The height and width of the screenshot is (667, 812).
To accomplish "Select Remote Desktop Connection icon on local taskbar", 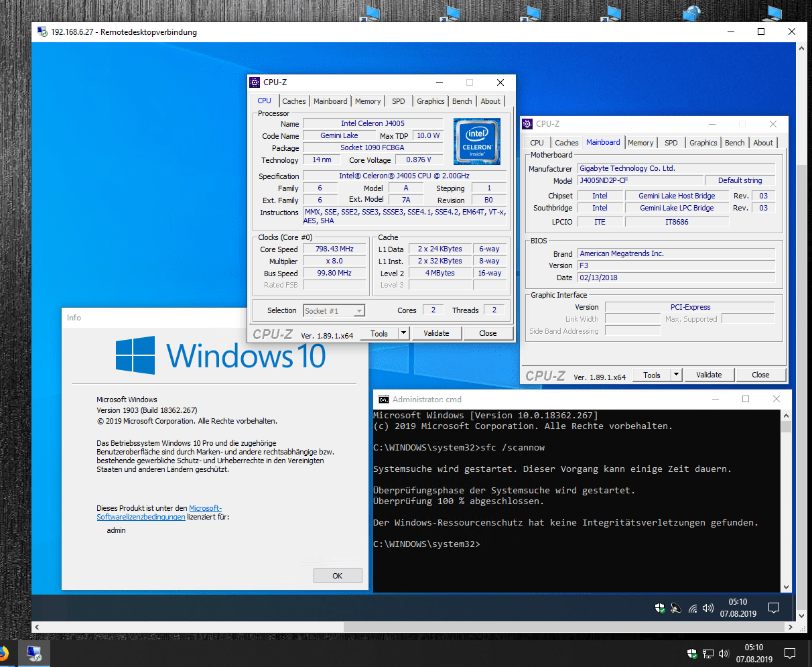I will (x=33, y=653).
